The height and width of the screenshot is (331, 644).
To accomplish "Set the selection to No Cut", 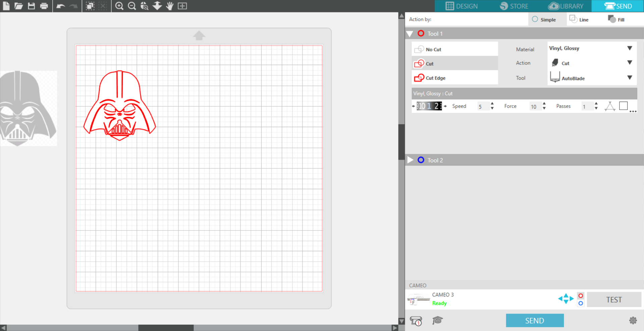I will point(455,49).
